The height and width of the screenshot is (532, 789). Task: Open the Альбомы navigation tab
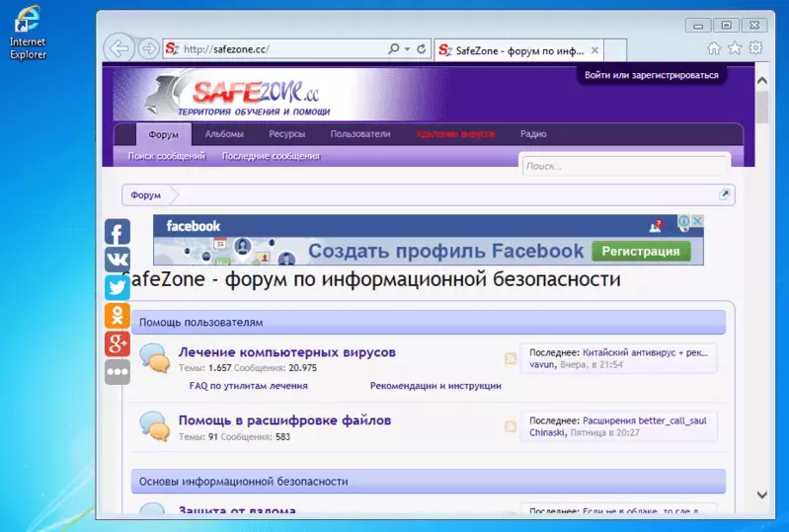(x=224, y=134)
